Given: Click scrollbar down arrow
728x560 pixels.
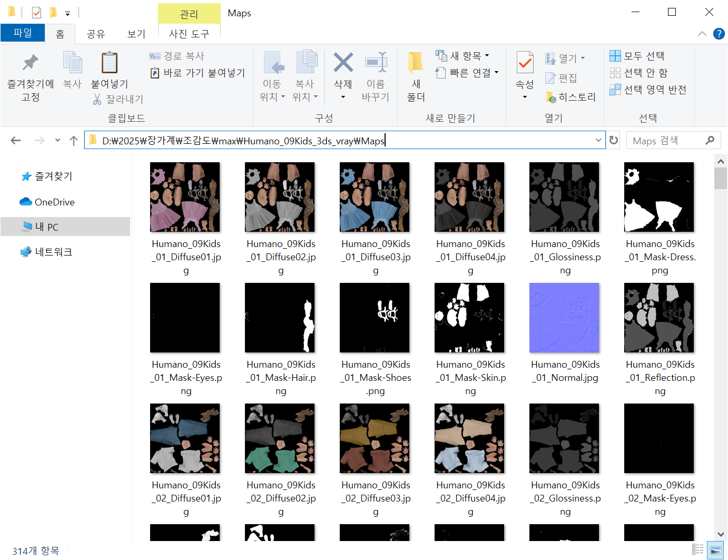Looking at the screenshot, I should coord(721,534).
